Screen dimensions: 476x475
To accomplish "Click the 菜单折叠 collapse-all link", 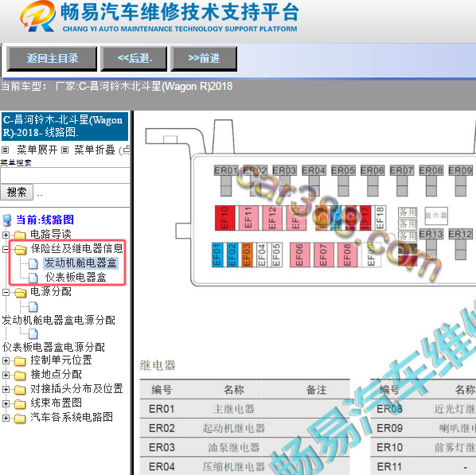I will [95, 150].
